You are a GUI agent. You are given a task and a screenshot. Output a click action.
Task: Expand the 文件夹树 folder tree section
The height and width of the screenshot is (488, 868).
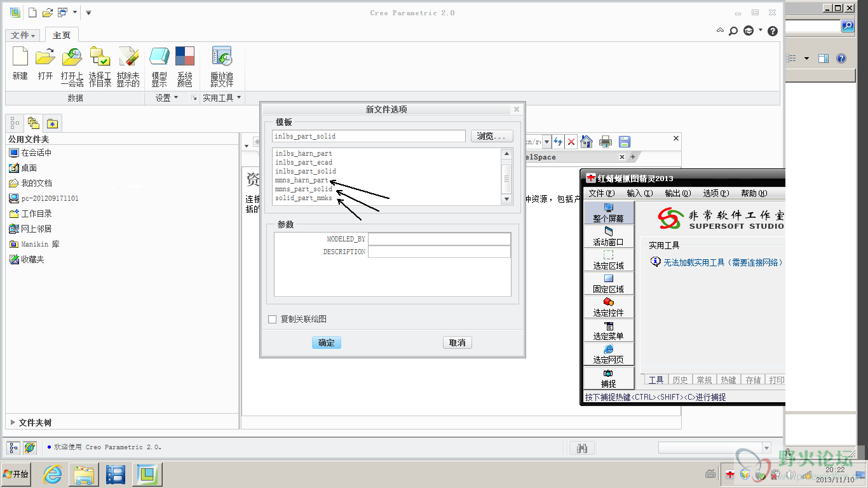[13, 423]
